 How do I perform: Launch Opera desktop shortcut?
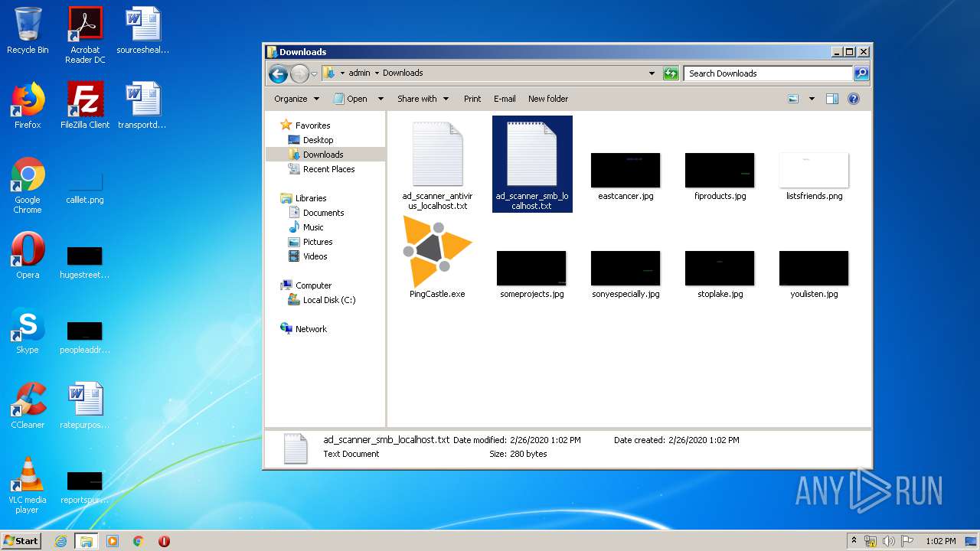coord(28,256)
